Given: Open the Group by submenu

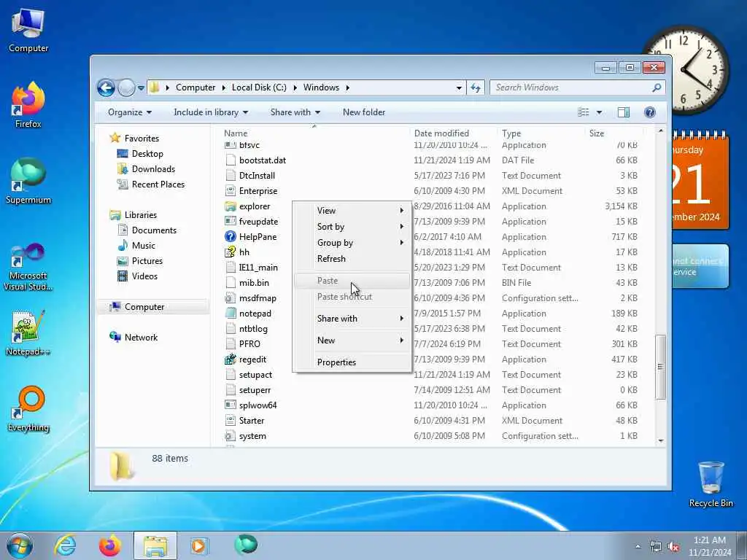Looking at the screenshot, I should 352,243.
